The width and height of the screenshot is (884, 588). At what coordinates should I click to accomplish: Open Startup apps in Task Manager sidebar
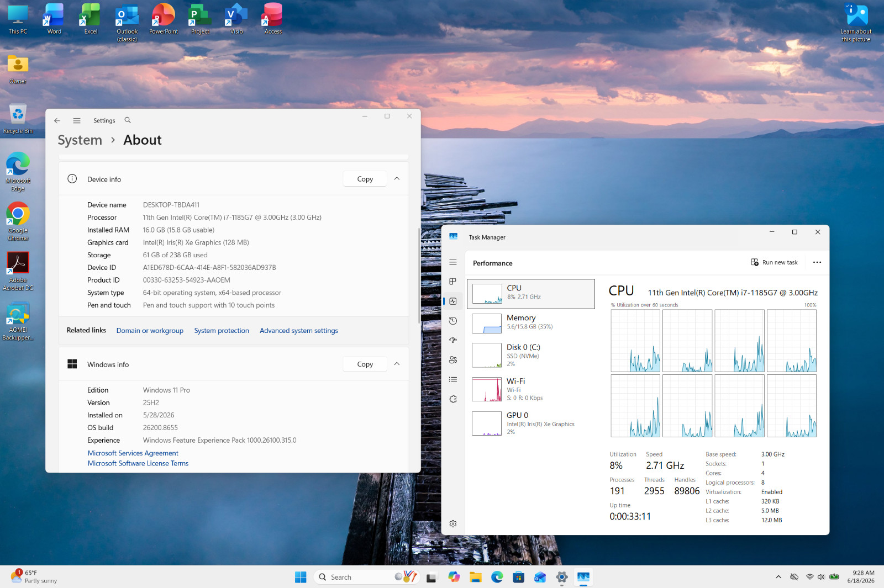453,340
